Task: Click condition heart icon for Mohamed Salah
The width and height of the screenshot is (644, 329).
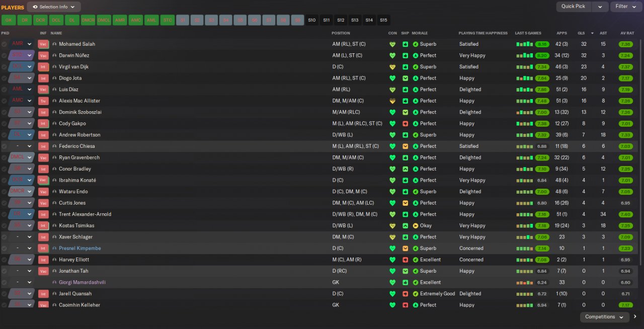Action: click(x=392, y=44)
